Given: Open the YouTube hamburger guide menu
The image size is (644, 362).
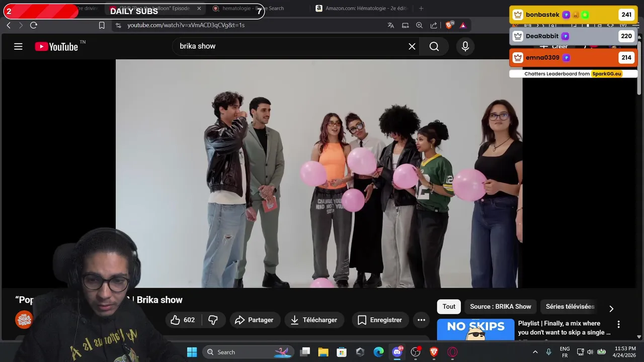Looking at the screenshot, I should (18, 47).
